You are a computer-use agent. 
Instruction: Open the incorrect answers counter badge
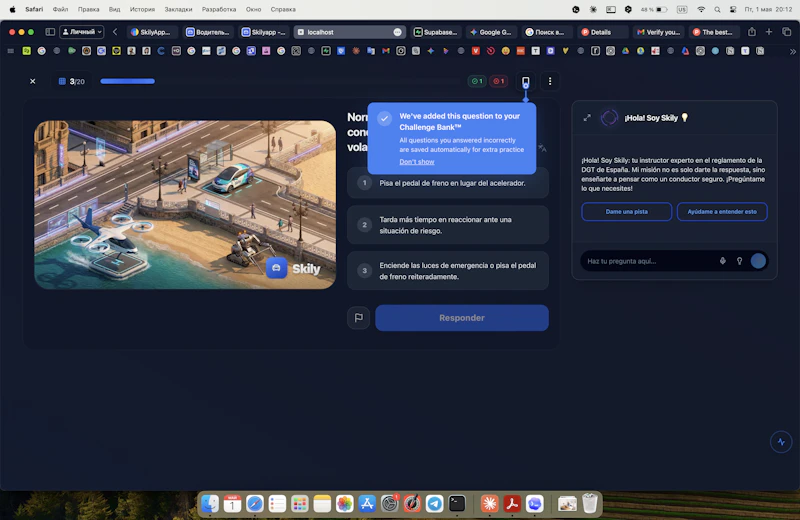click(x=499, y=81)
